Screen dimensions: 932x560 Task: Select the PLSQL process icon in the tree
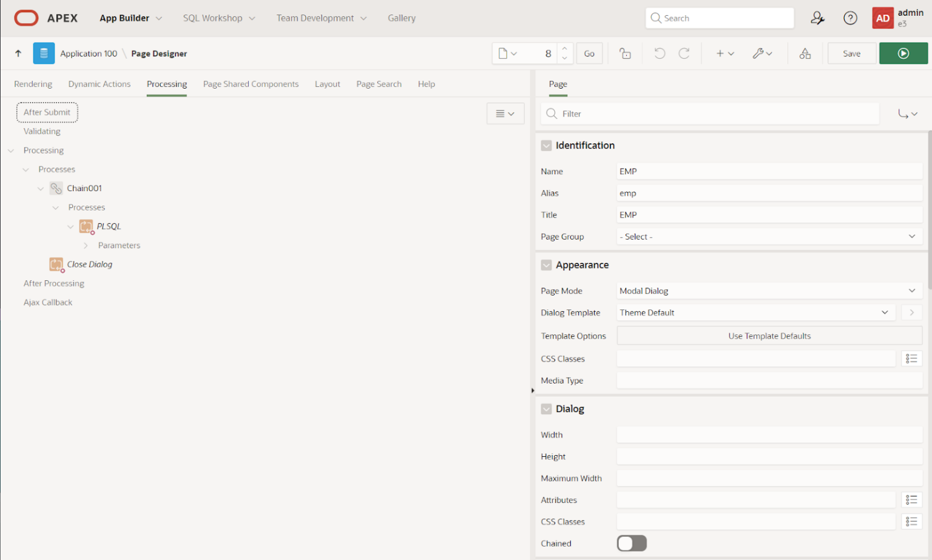(86, 226)
